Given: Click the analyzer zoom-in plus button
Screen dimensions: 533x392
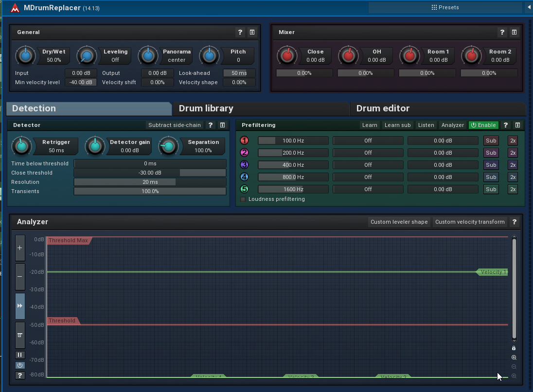Looking at the screenshot, I should click(x=20, y=248).
